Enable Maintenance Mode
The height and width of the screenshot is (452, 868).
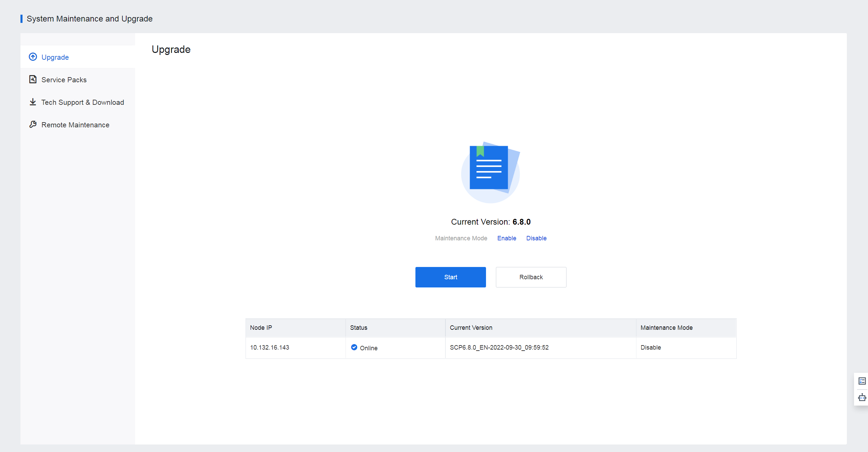[506, 238]
